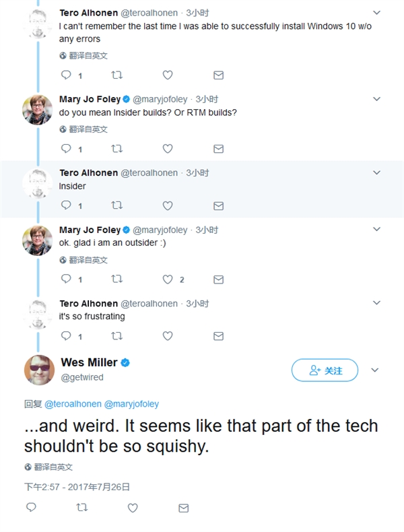Retweet the "it's so frustrating" tweet
This screenshot has width=404, height=532.
click(116, 335)
